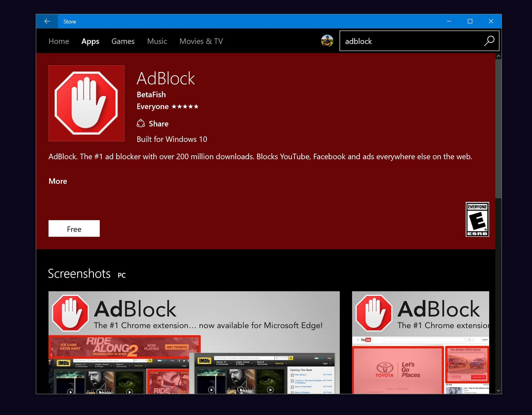Select the Music tab
This screenshot has height=415, width=532.
(157, 41)
